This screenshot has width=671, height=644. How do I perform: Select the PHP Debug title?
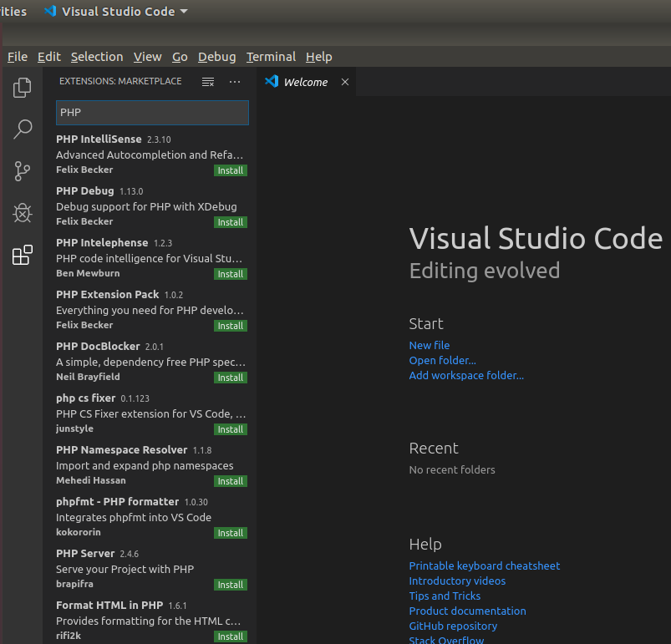tap(84, 190)
